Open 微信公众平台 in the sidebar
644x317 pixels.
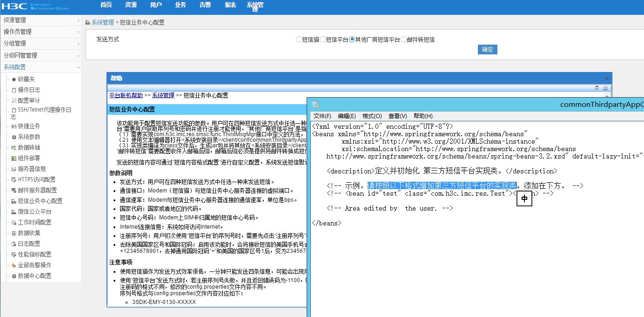(x=35, y=212)
